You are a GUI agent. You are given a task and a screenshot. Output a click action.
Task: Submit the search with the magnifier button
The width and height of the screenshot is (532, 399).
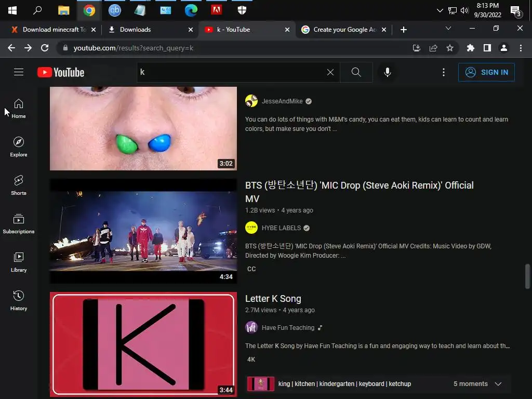(x=356, y=72)
